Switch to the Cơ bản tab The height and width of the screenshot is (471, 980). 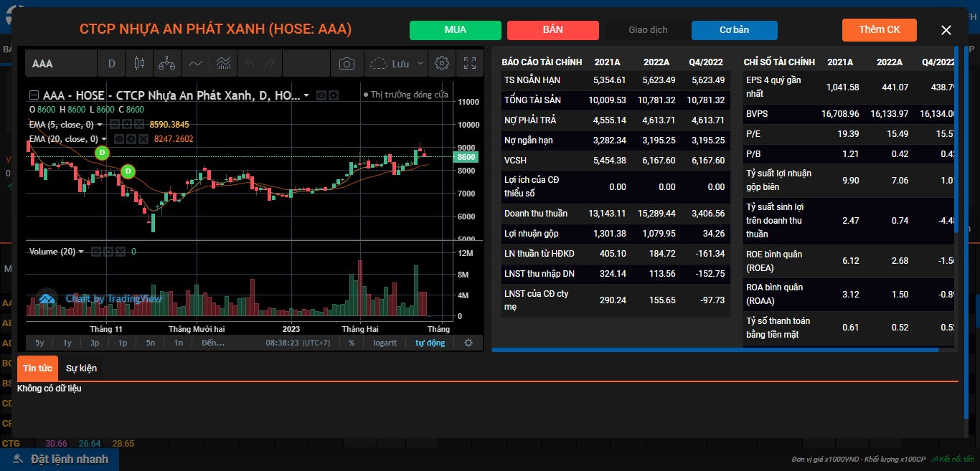(734, 30)
